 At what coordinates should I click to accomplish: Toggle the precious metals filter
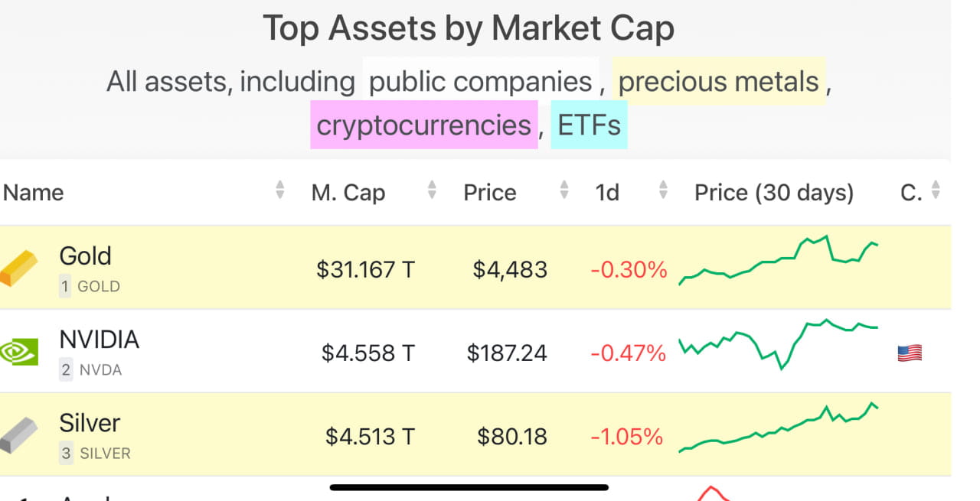pyautogui.click(x=719, y=80)
